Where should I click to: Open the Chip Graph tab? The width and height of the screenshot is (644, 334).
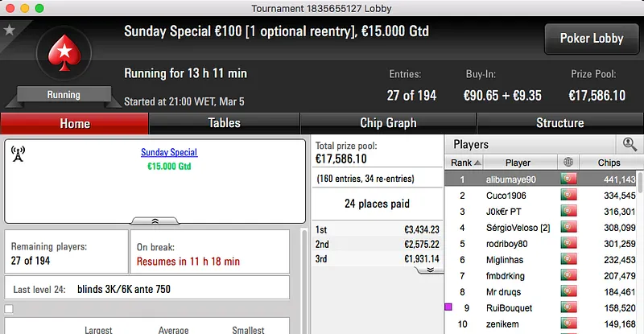click(x=388, y=123)
